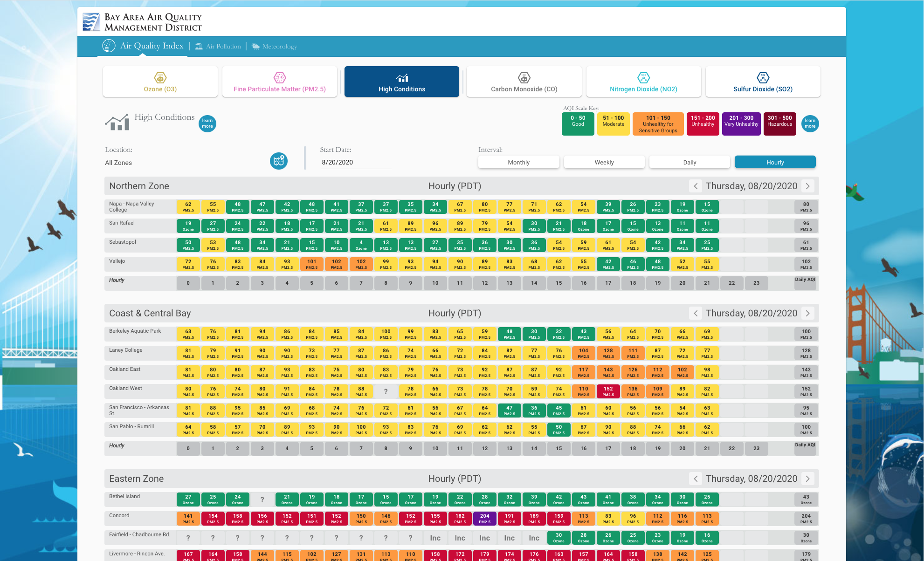Viewport: 924px width, 561px height.
Task: Click the red 151 - 200 Unhealthy swatch
Action: 703,124
